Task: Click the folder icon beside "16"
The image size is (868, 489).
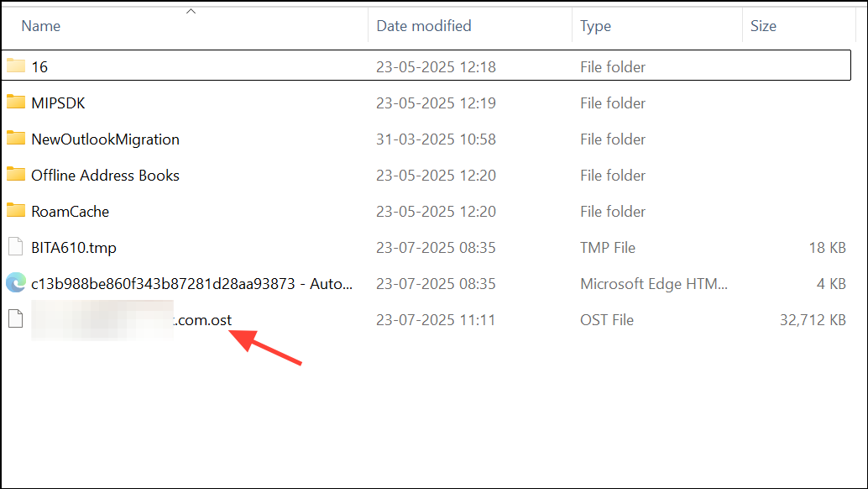Action: (16, 66)
